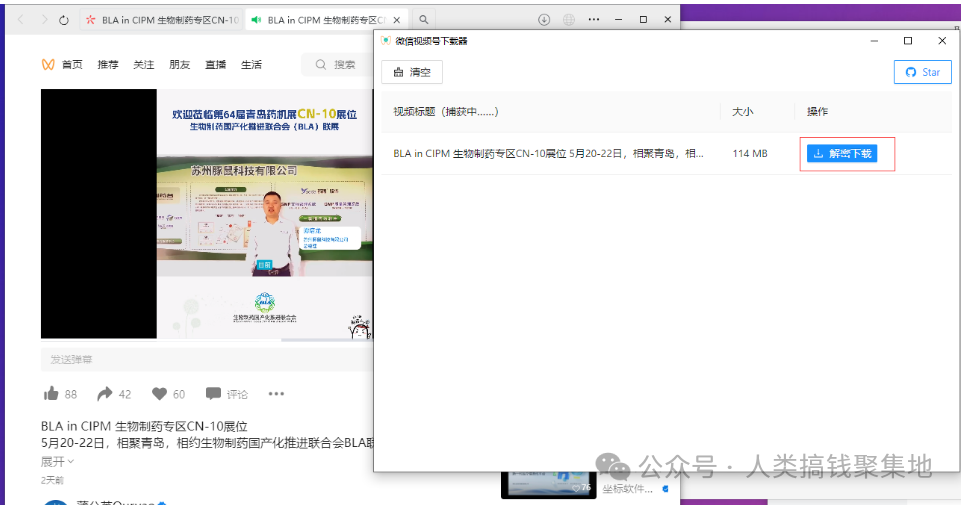Click the browser forward arrow
Image resolution: width=963 pixels, height=505 pixels.
[x=44, y=20]
